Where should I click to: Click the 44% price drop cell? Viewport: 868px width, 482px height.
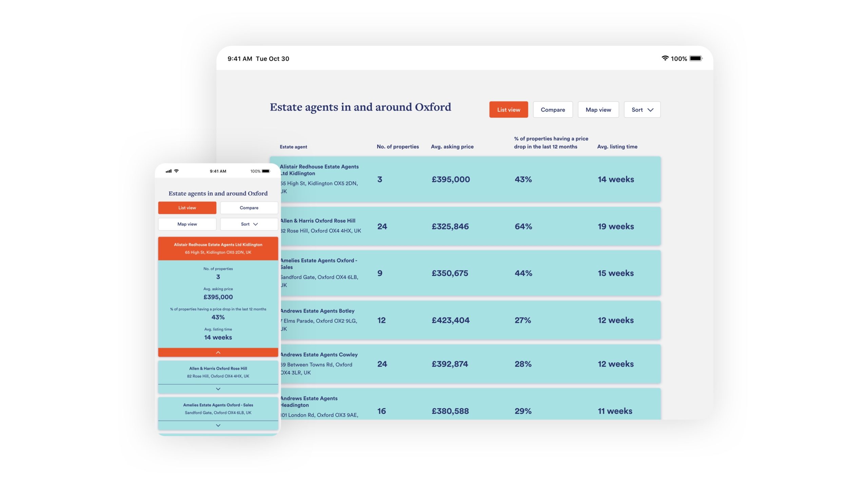click(523, 273)
